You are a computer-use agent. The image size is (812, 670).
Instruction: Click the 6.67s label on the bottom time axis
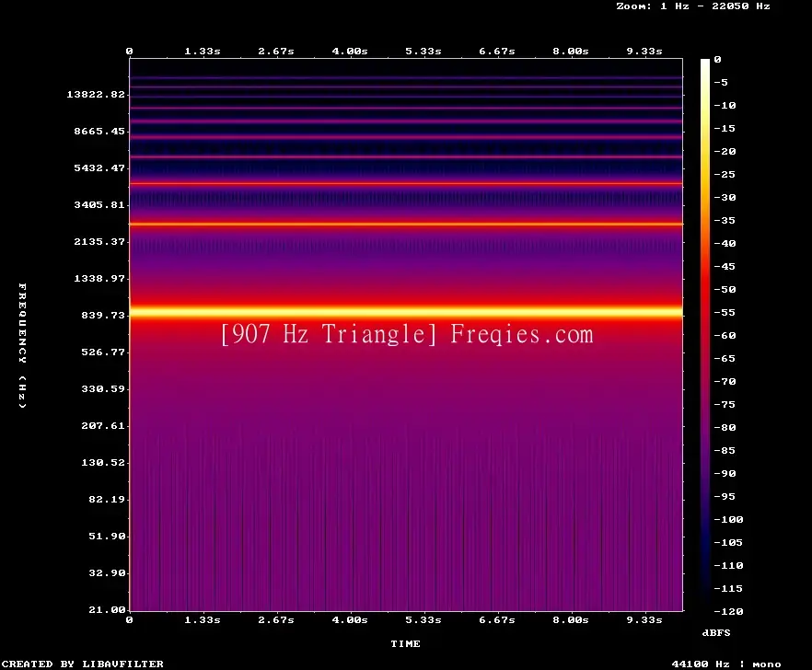click(496, 619)
